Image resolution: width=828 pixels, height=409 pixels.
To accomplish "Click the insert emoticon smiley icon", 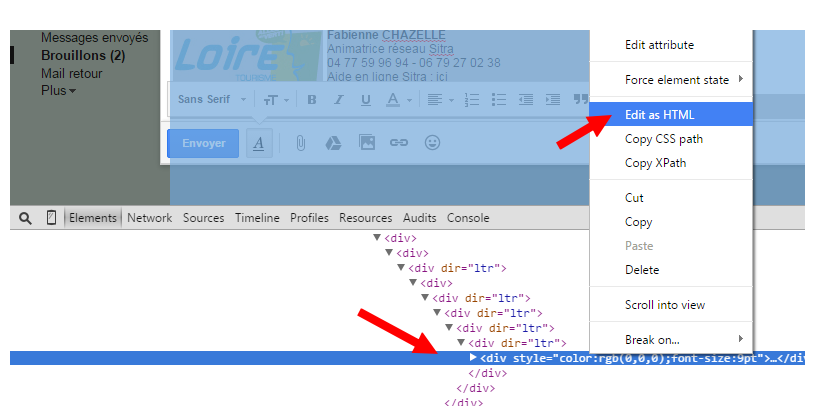I will click(432, 142).
